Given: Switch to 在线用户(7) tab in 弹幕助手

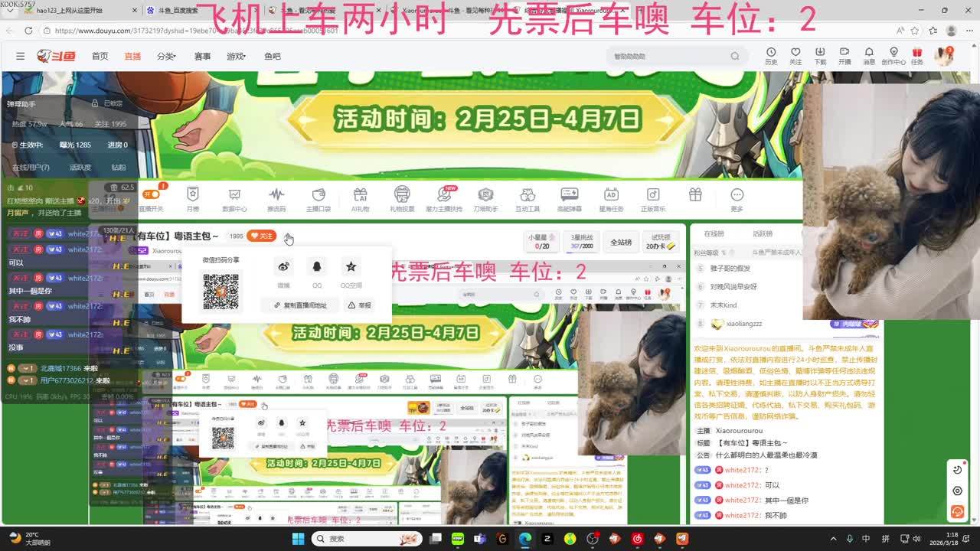Looking at the screenshot, I should coord(31,167).
